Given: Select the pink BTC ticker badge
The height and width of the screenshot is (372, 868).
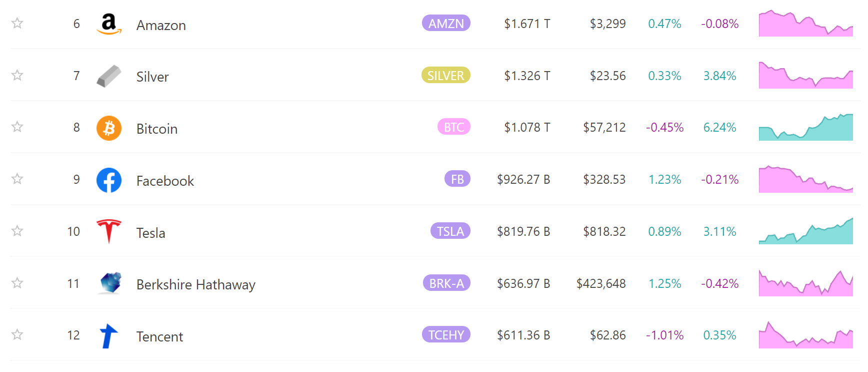Looking at the screenshot, I should pos(454,127).
